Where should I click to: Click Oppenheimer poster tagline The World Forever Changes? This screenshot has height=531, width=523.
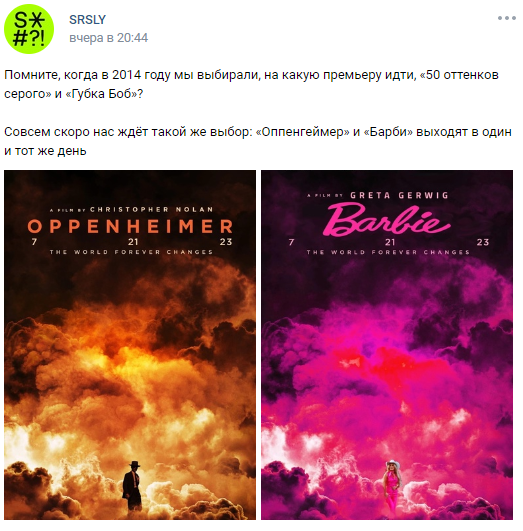tap(131, 252)
